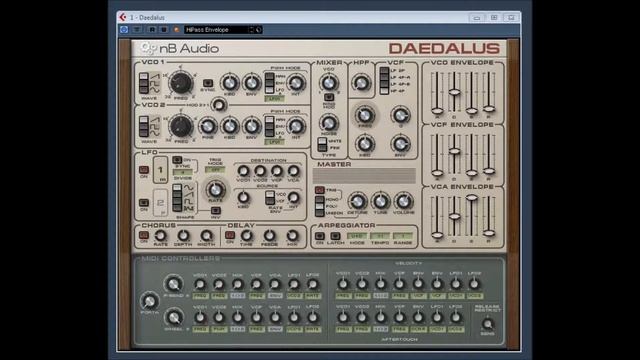
Task: Click the VCO 1 FREQ knob
Action: (181, 83)
